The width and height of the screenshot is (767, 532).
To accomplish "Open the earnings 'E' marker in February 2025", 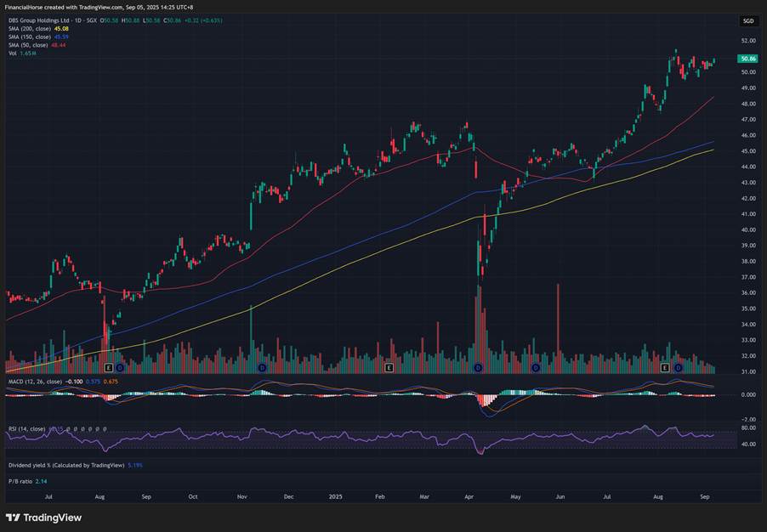I will coord(389,367).
